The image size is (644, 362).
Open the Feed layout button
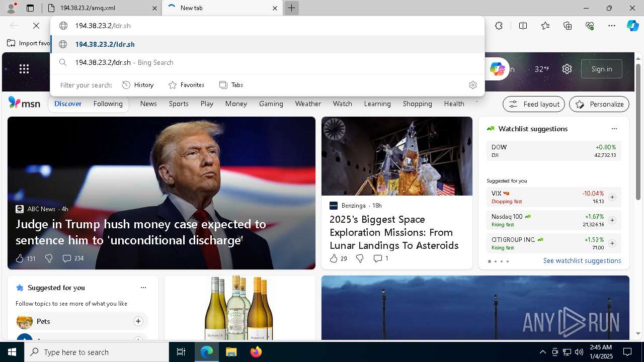click(534, 104)
